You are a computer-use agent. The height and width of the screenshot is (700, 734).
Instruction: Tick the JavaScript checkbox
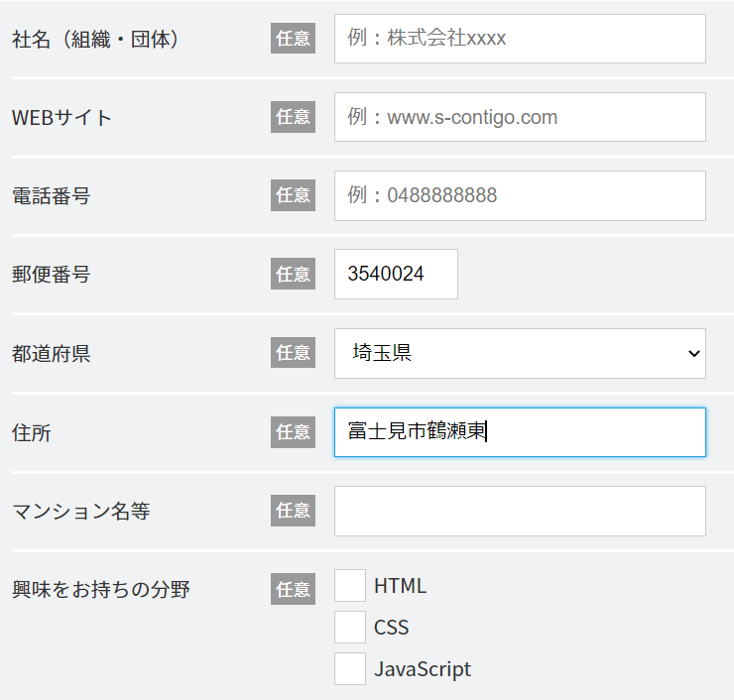click(350, 668)
